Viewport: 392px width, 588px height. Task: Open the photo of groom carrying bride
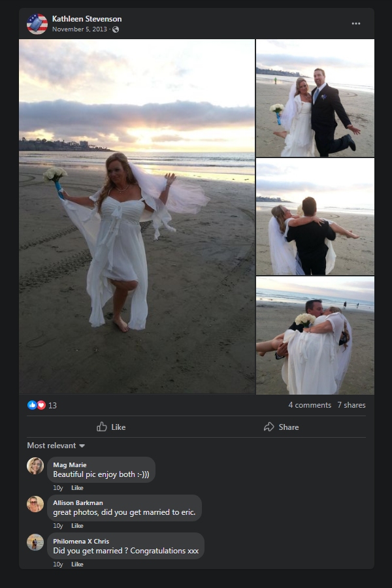point(315,336)
